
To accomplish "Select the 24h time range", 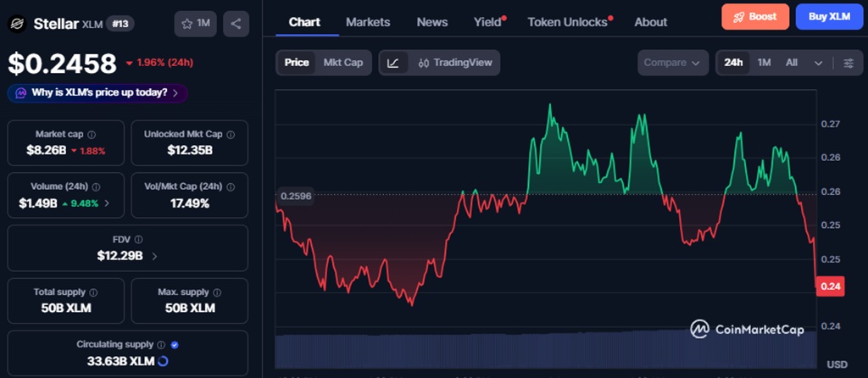I will coord(733,63).
